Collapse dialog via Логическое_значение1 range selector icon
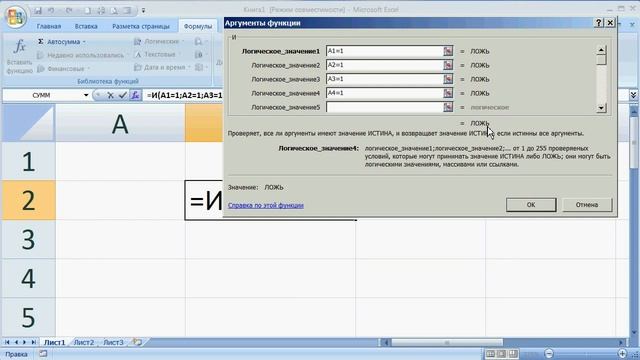This screenshot has width=640, height=360. pos(448,51)
